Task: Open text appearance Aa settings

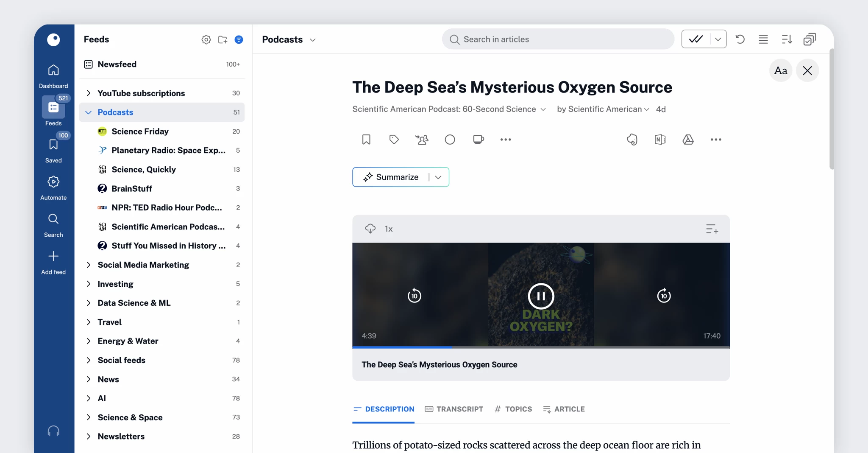Action: pyautogui.click(x=780, y=70)
